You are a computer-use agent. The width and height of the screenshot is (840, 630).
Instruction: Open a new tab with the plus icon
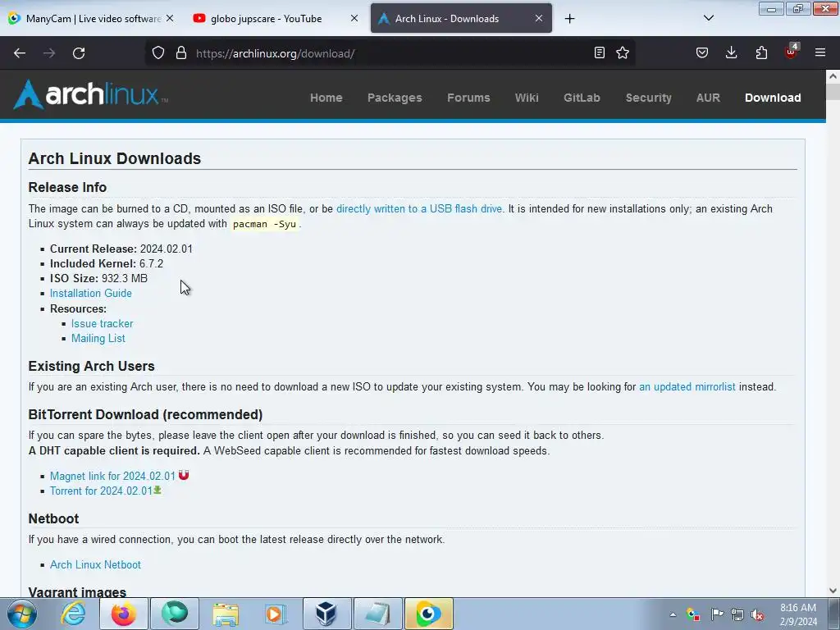[x=569, y=19]
